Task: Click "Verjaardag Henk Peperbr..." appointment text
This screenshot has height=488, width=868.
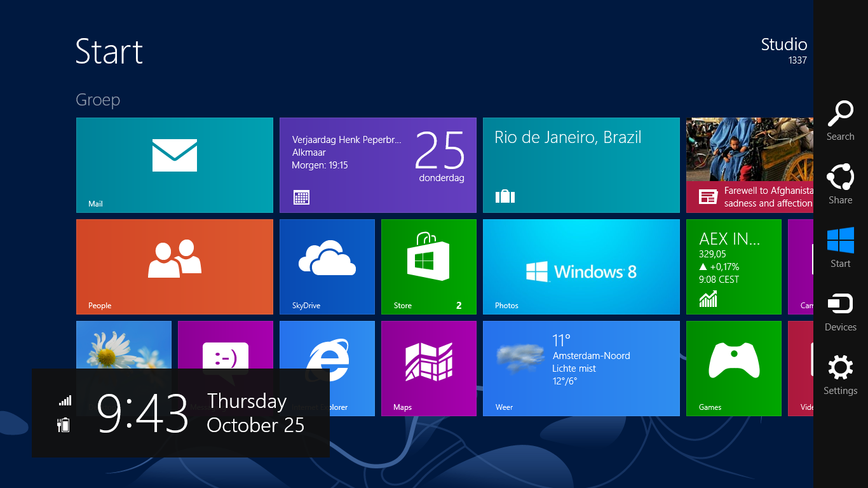Action: click(x=347, y=140)
